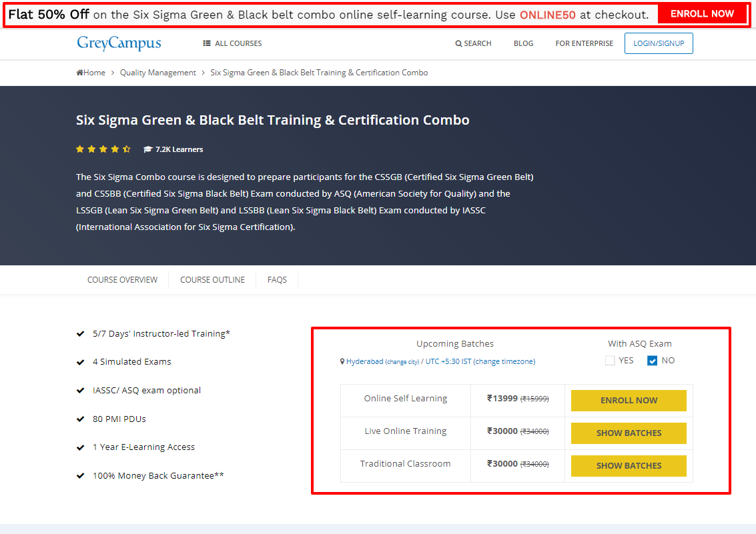
Task: Click SHOW BATCHES for Live Online Training
Action: tap(629, 433)
